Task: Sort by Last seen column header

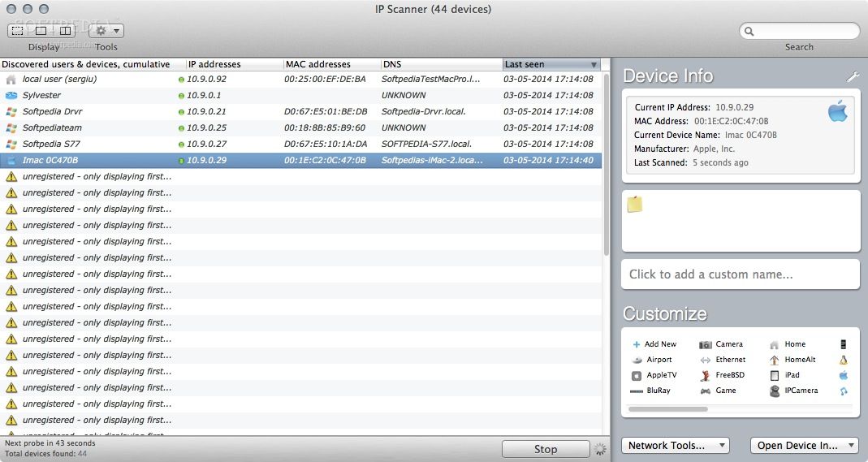Action: (551, 64)
